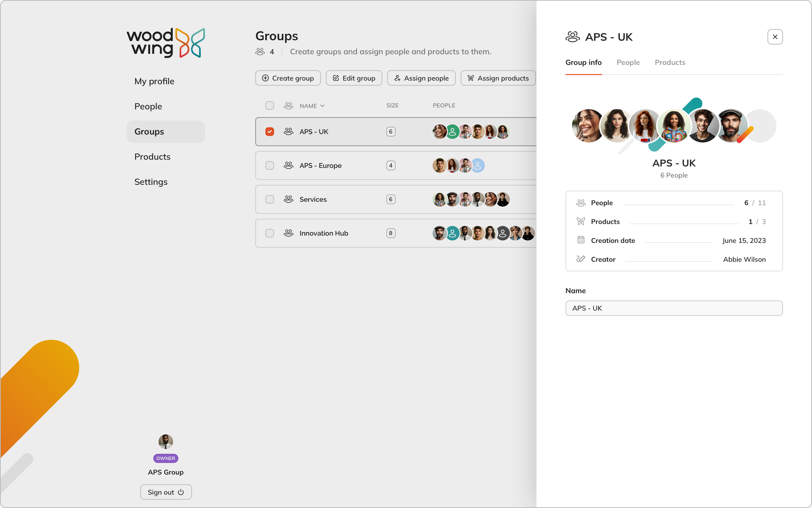The image size is (812, 508).
Task: Click the PEOPLE column header
Action: click(x=444, y=106)
